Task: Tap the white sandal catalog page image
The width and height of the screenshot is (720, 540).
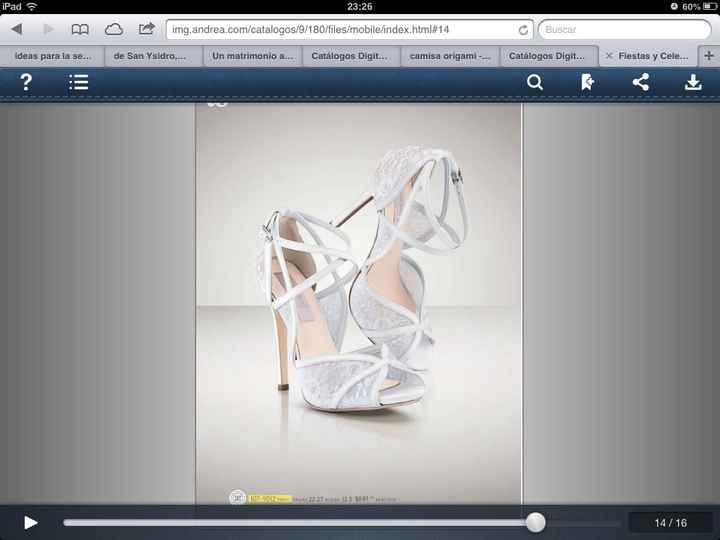Action: pos(359,303)
